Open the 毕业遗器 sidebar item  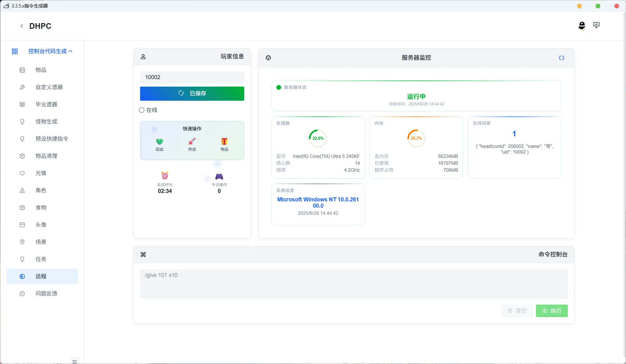point(42,104)
